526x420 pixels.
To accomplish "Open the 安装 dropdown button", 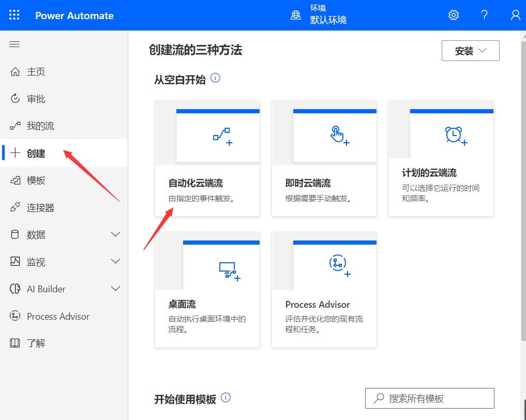I will [x=470, y=51].
